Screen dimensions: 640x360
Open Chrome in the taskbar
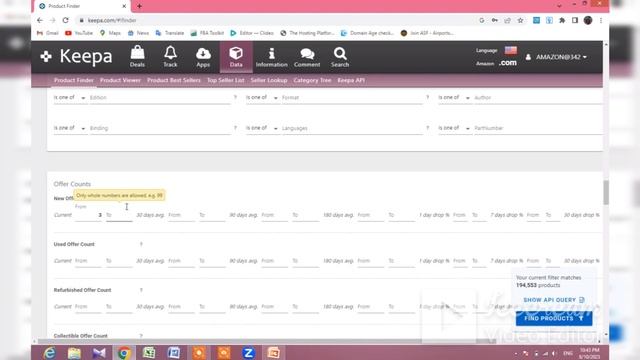point(124,353)
